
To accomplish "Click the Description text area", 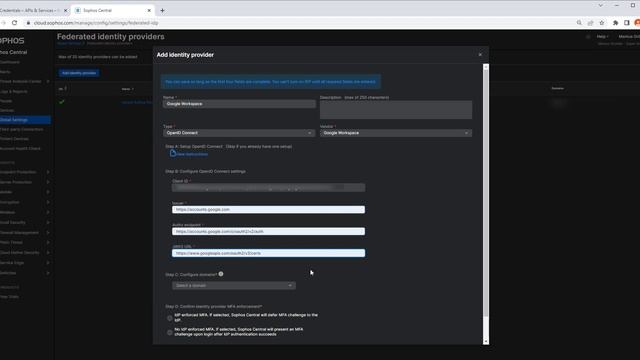I will [x=396, y=110].
